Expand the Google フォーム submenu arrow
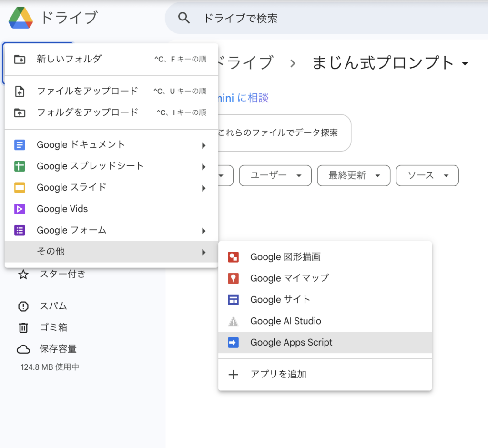Image resolution: width=488 pixels, height=448 pixels. (203, 231)
